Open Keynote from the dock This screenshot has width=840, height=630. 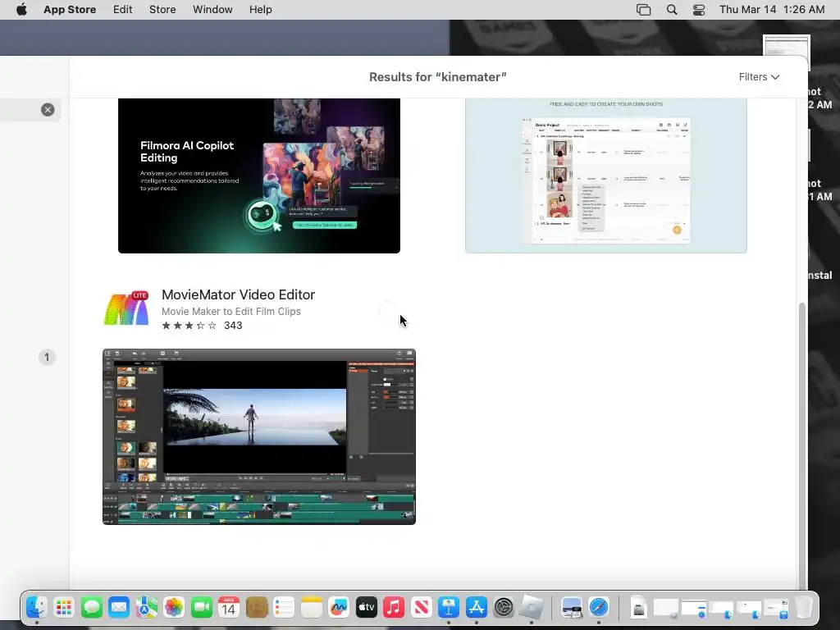tap(449, 608)
